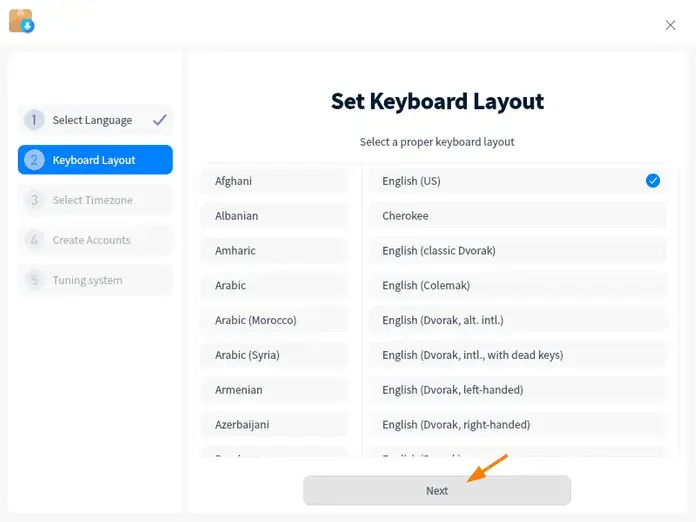Close the installer window
Image resolution: width=696 pixels, height=522 pixels.
click(x=670, y=25)
